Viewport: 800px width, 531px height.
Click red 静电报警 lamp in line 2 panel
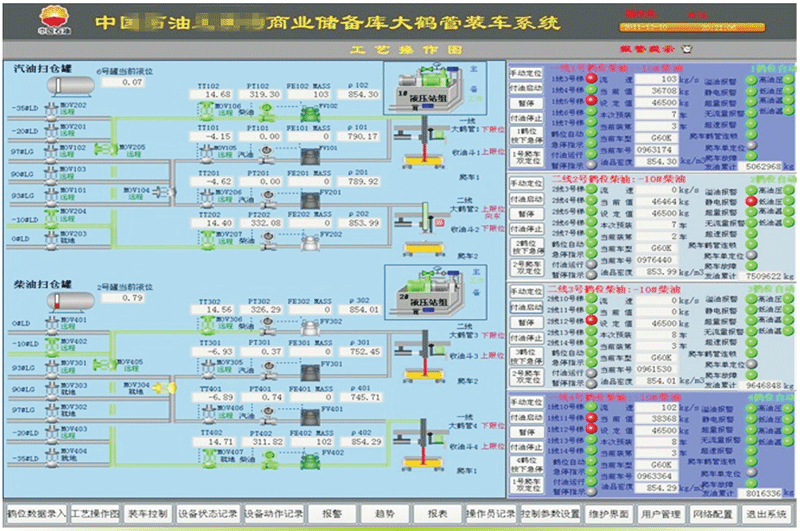749,200
